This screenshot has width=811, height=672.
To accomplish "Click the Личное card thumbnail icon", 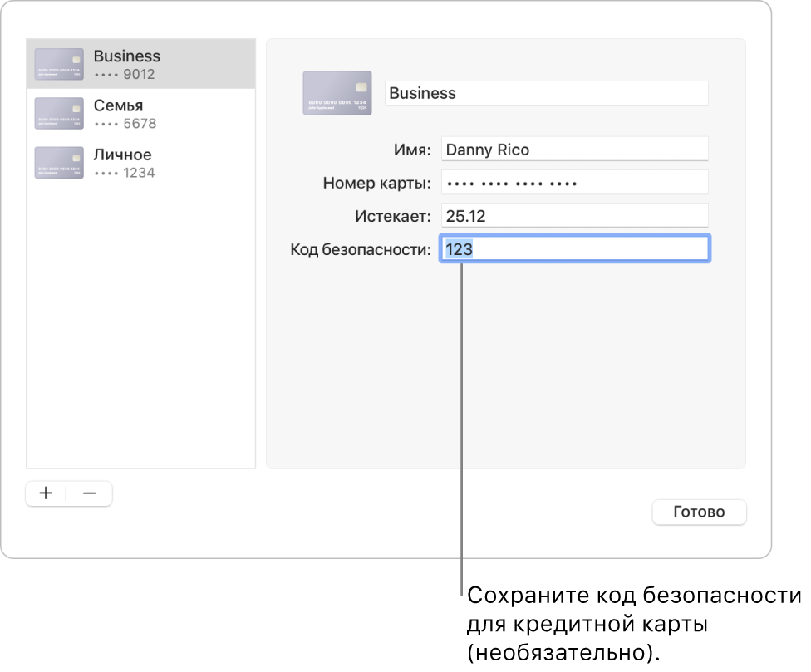I will pyautogui.click(x=58, y=163).
